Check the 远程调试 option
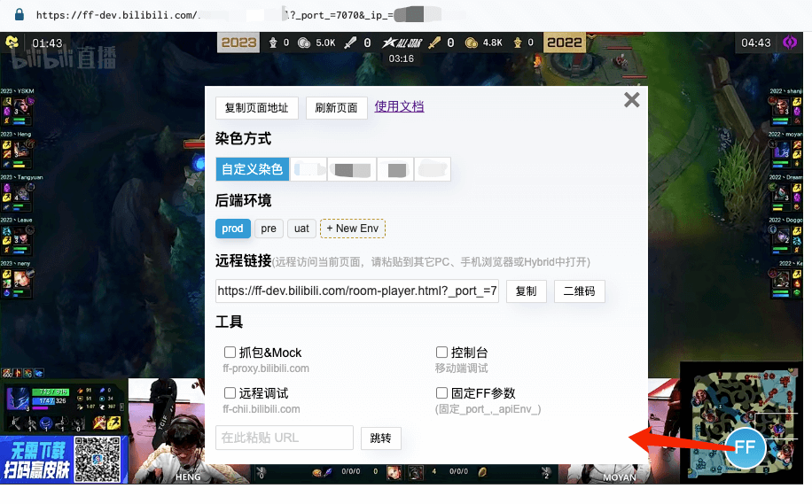The width and height of the screenshot is (812, 504). click(x=230, y=393)
